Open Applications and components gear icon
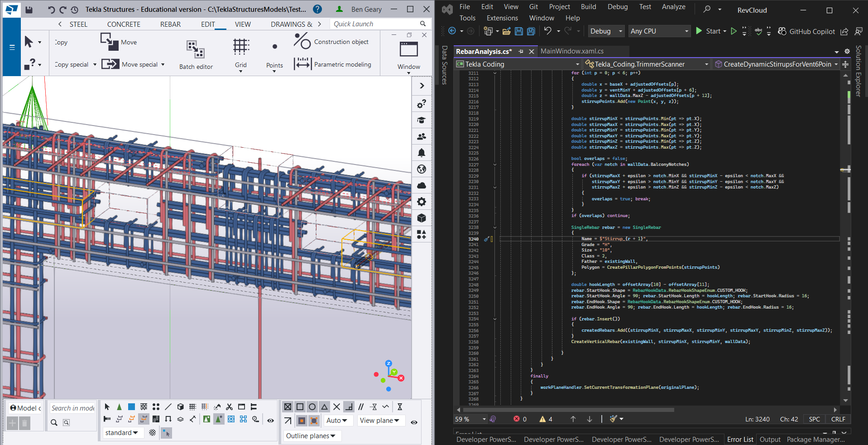The height and width of the screenshot is (445, 868). [x=422, y=202]
